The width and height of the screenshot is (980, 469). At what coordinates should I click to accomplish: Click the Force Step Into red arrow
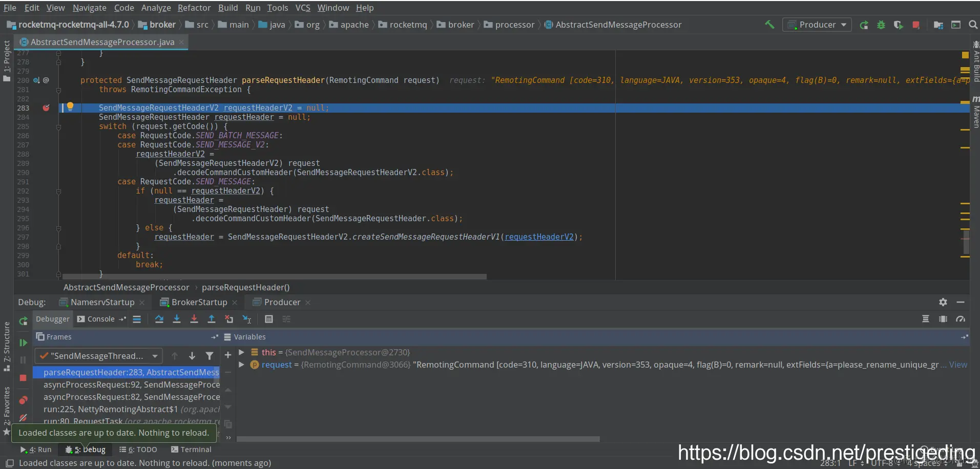(x=194, y=319)
